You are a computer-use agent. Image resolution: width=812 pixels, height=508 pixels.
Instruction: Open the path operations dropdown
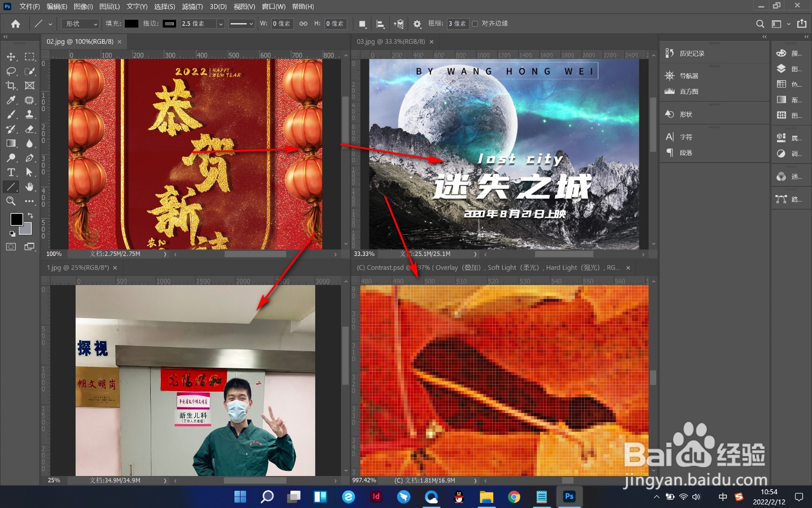pyautogui.click(x=362, y=24)
